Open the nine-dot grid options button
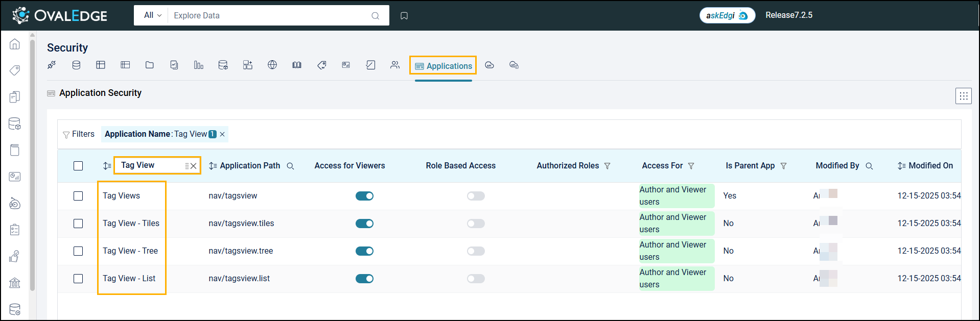Viewport: 980px width, 321px height. (x=963, y=96)
